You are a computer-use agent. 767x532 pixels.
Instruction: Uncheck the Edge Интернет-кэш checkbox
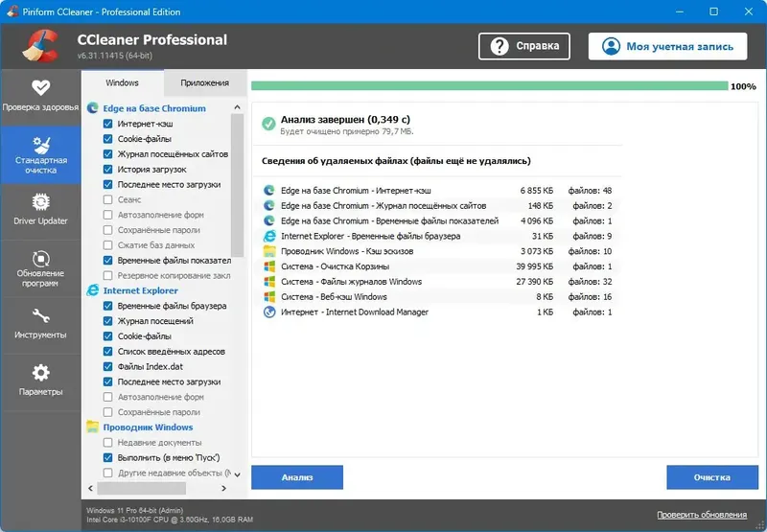pos(108,125)
